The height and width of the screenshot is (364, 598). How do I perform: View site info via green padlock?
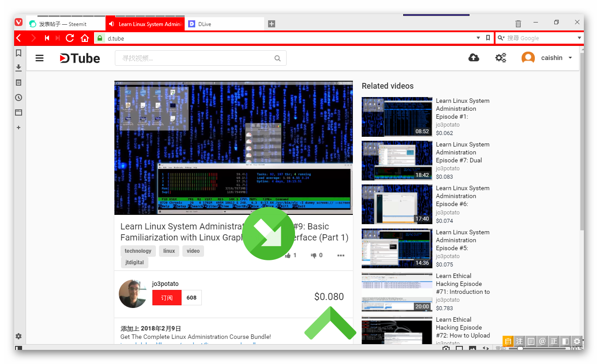tap(100, 38)
